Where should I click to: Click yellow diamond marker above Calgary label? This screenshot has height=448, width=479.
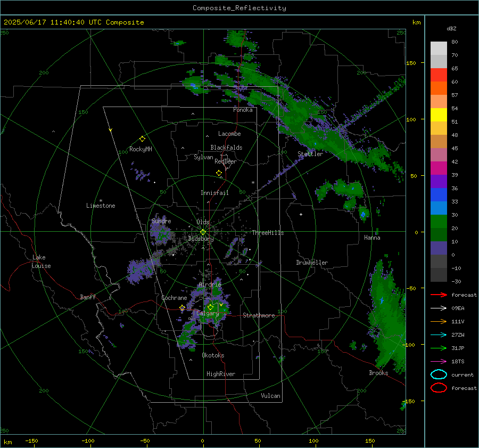[x=210, y=307]
